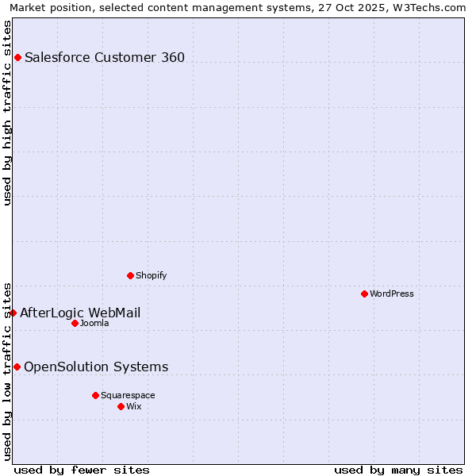Click the chart title mentioning W3Techs.com

tap(238, 7)
